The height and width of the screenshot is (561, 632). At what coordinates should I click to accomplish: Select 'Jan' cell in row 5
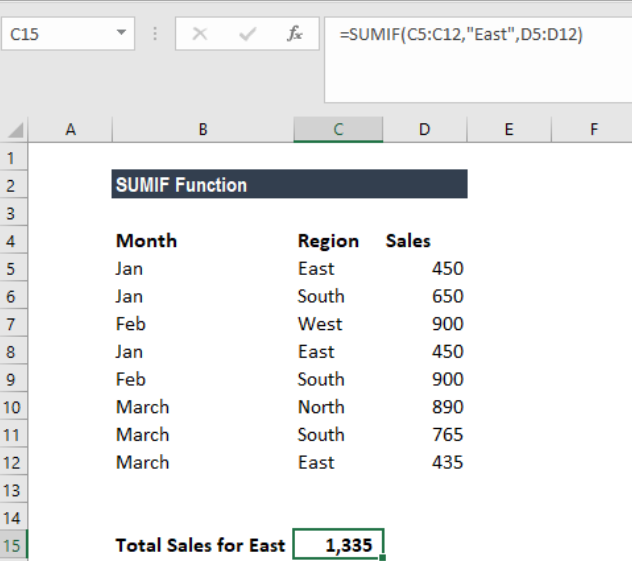[203, 268]
